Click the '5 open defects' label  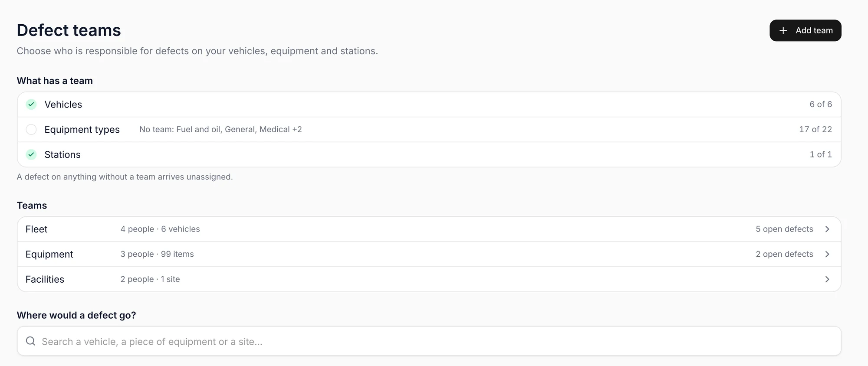(784, 229)
